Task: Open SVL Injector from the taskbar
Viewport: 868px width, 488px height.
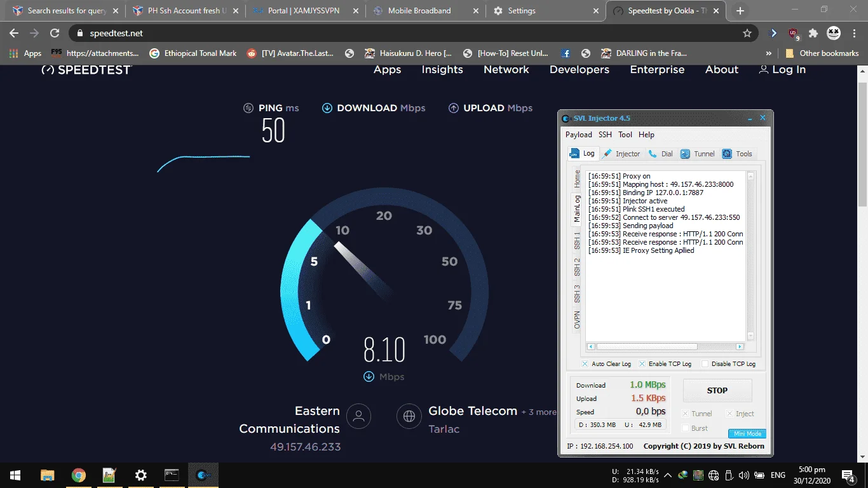Action: [x=203, y=475]
